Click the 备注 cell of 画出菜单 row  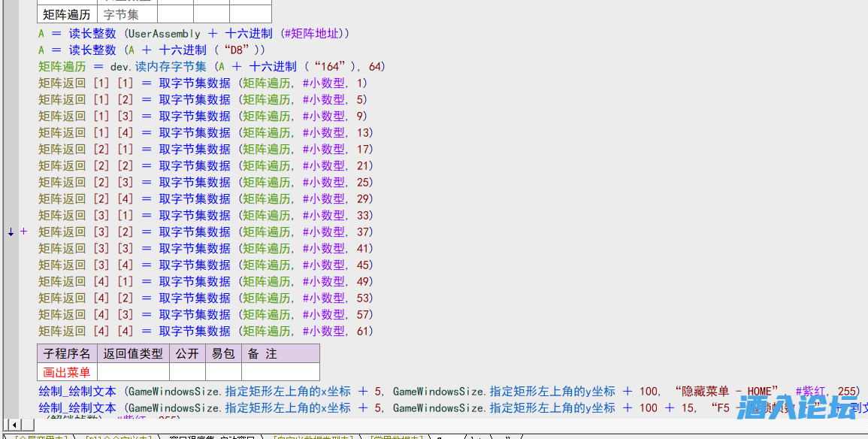[280, 372]
